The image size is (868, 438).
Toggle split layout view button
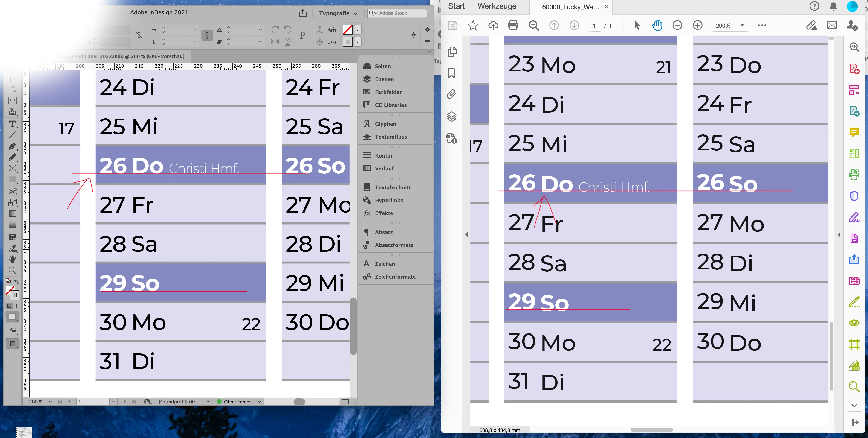pos(345,402)
